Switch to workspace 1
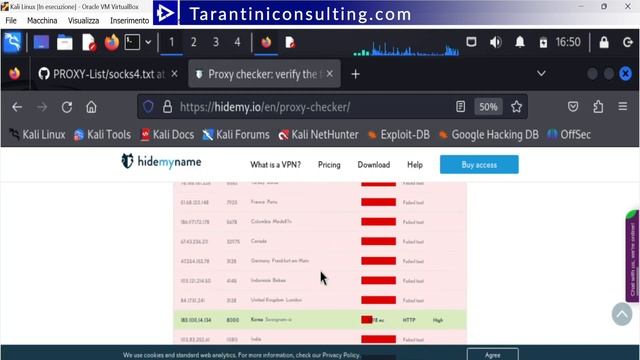This screenshot has height=360, width=640. pyautogui.click(x=171, y=42)
